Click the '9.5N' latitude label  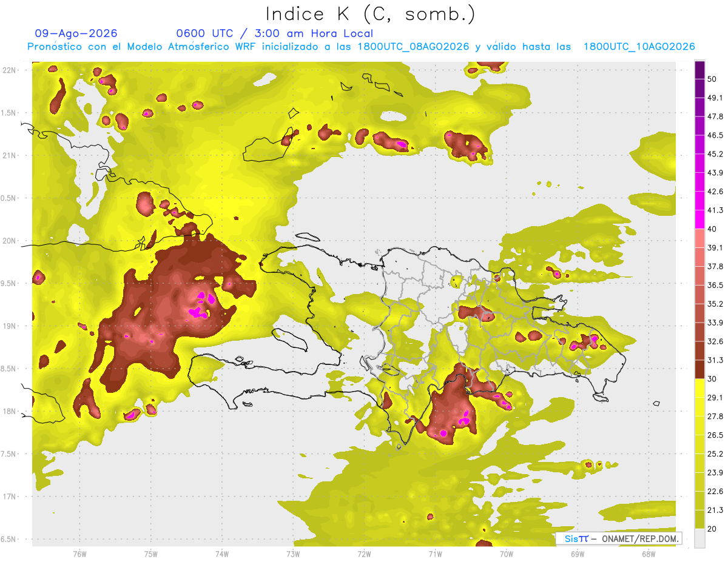tap(9, 284)
